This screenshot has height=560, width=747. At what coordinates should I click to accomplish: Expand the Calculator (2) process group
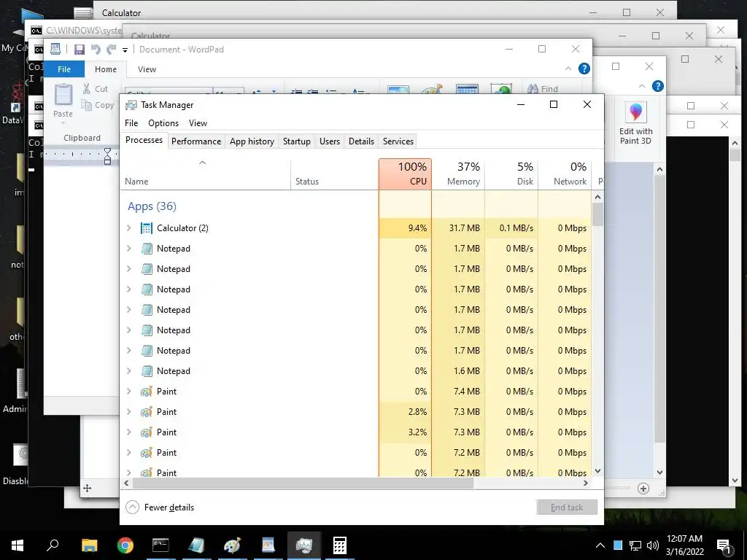click(x=128, y=228)
